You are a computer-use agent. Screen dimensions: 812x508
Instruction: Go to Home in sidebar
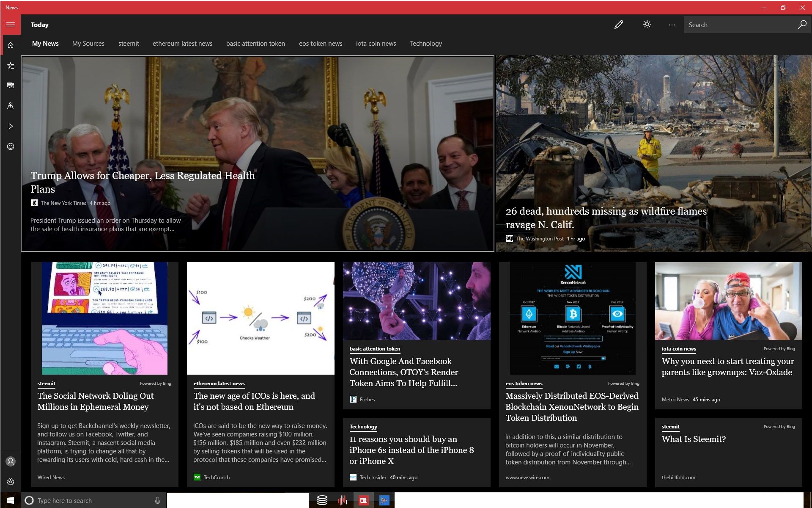pos(11,45)
